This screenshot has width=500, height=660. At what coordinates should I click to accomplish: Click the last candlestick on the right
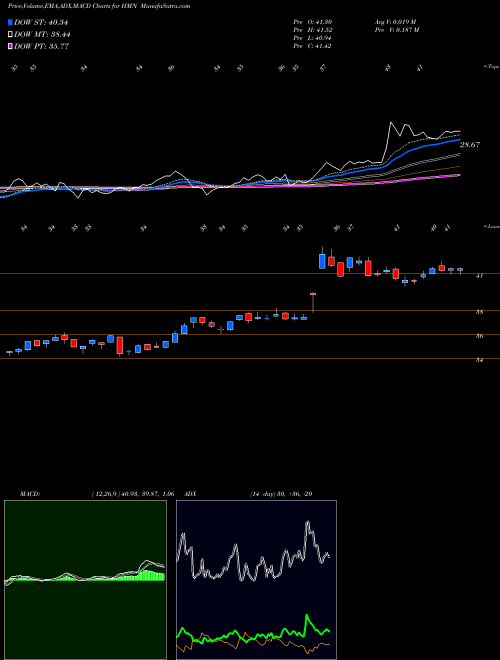pyautogui.click(x=460, y=270)
